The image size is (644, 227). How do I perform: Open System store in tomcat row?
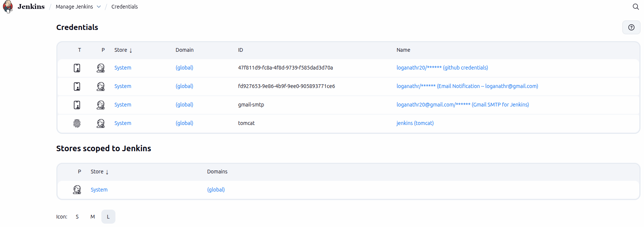[x=123, y=123]
